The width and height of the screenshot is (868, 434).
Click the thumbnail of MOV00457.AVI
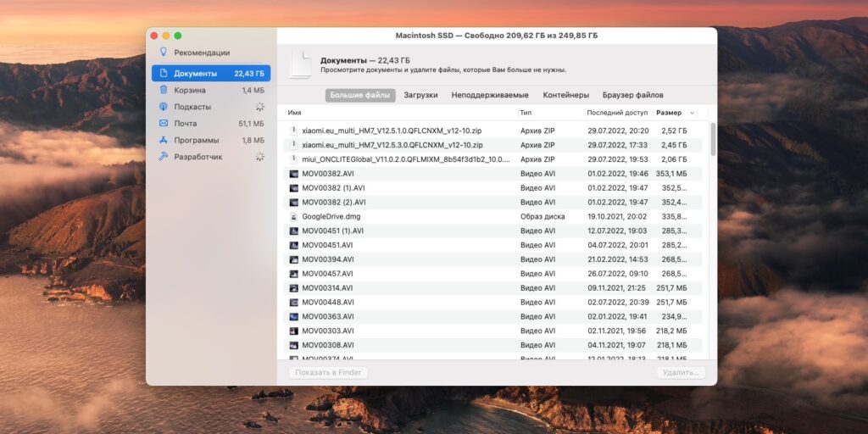(294, 274)
